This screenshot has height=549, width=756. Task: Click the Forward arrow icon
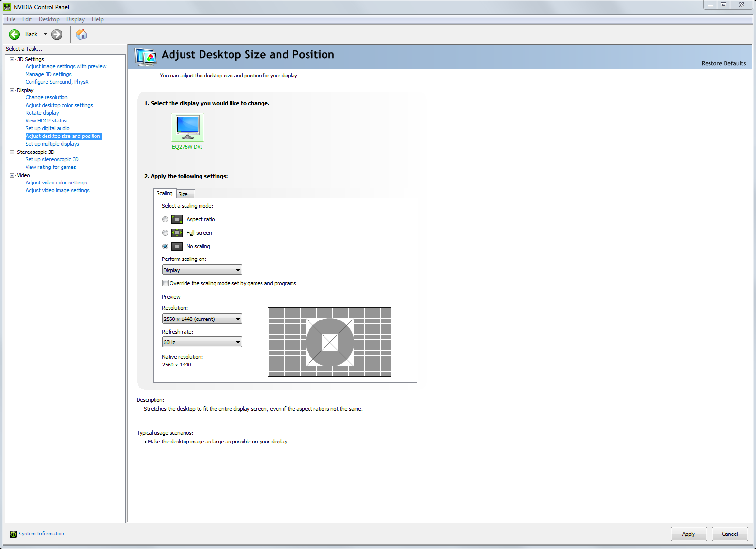tap(57, 34)
